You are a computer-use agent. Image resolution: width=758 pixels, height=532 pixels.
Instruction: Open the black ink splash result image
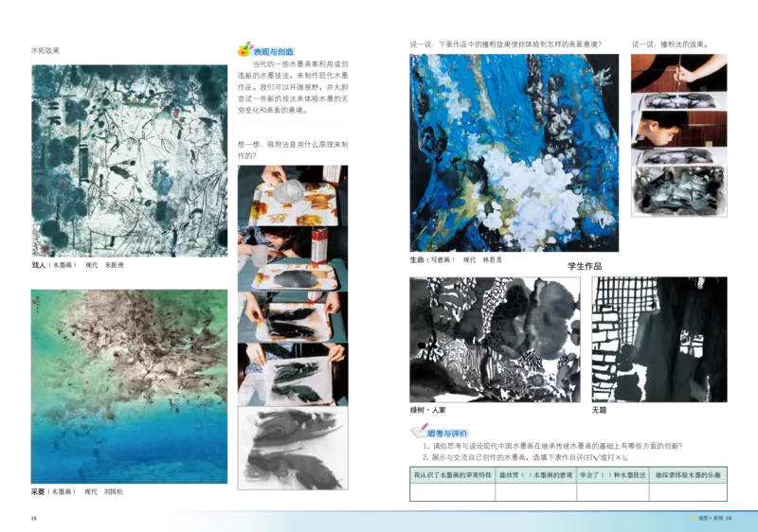pyautogui.click(x=678, y=190)
